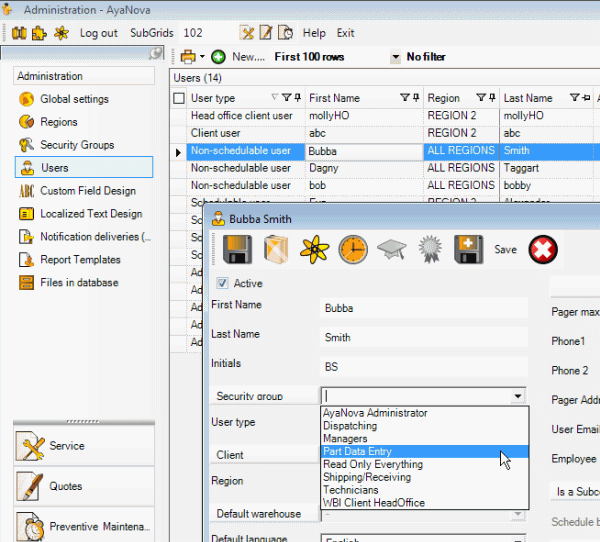
Task: Click the green plus New icon
Action: click(x=218, y=57)
